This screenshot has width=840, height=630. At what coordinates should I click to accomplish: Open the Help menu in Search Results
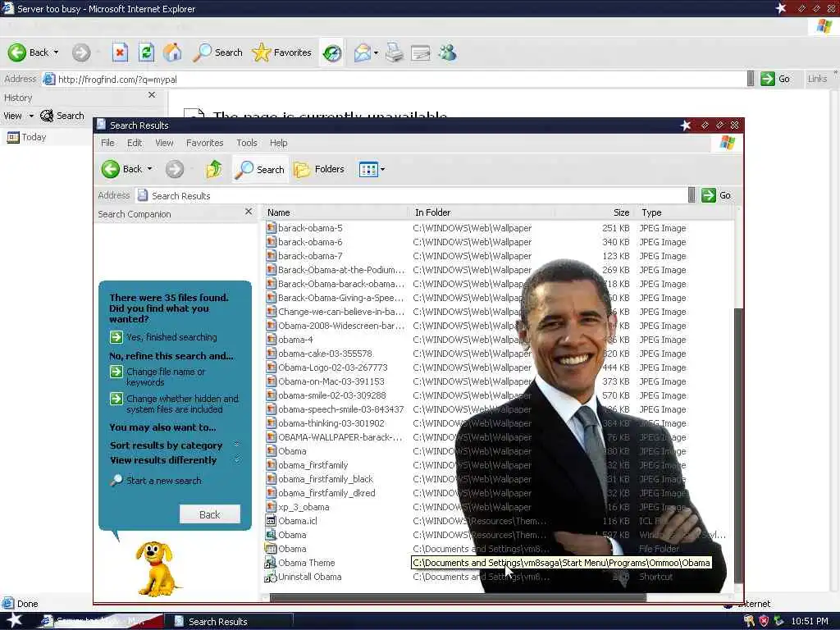[279, 143]
